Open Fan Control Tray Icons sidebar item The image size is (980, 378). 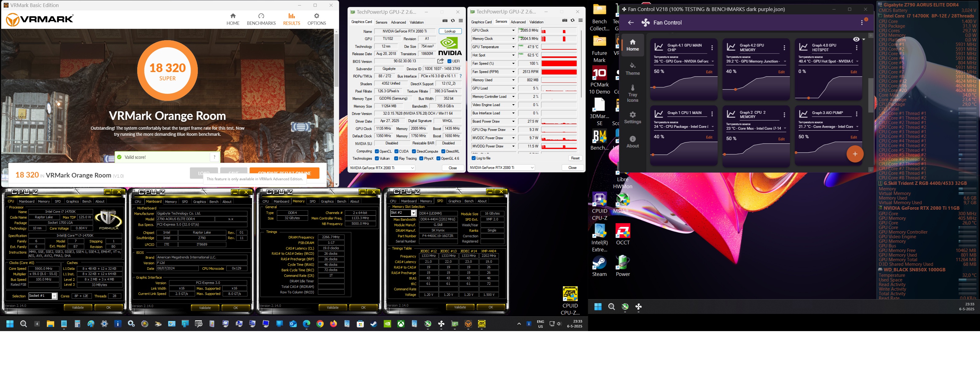tap(633, 93)
